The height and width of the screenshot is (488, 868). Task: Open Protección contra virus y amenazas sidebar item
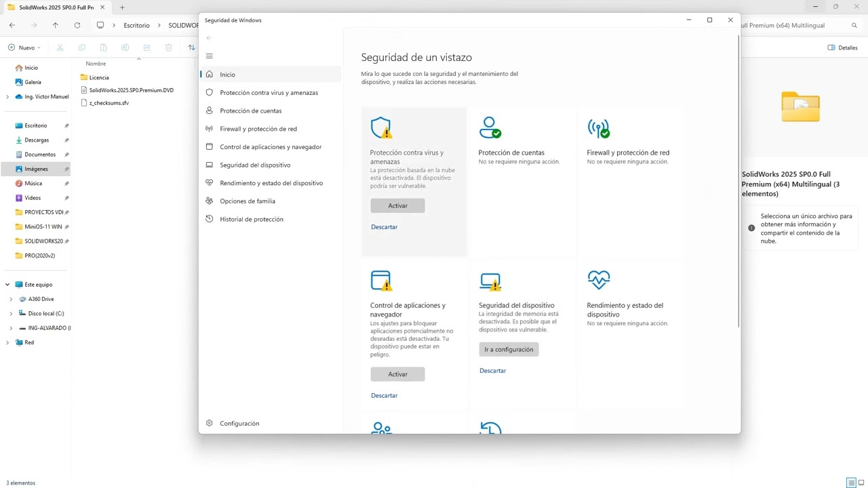271,93
